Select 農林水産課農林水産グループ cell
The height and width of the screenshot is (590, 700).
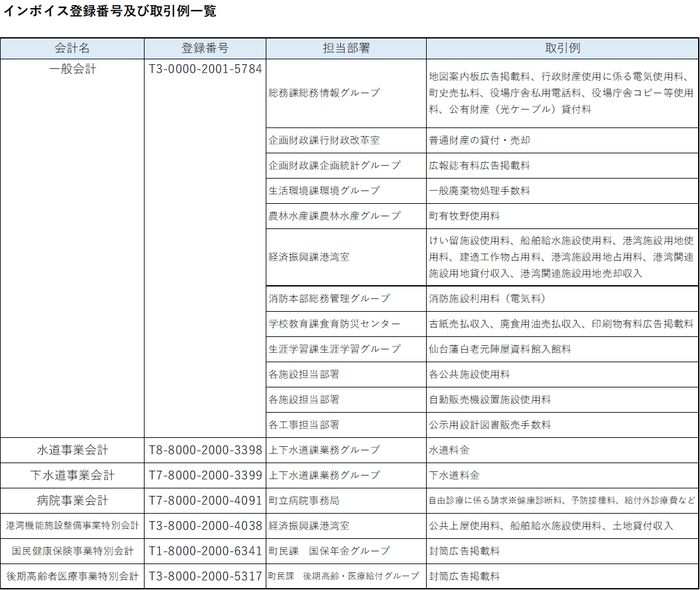coord(346,216)
